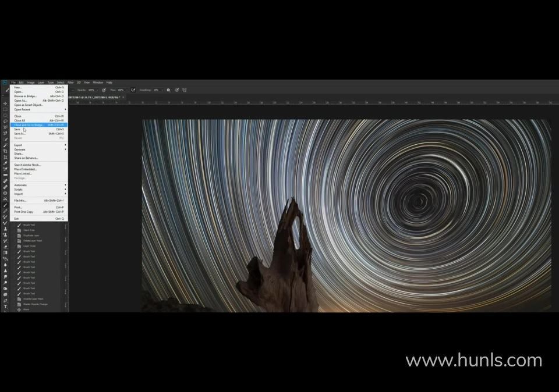Select the Crop tool
Screen dimensions: 559x392
point(5,151)
